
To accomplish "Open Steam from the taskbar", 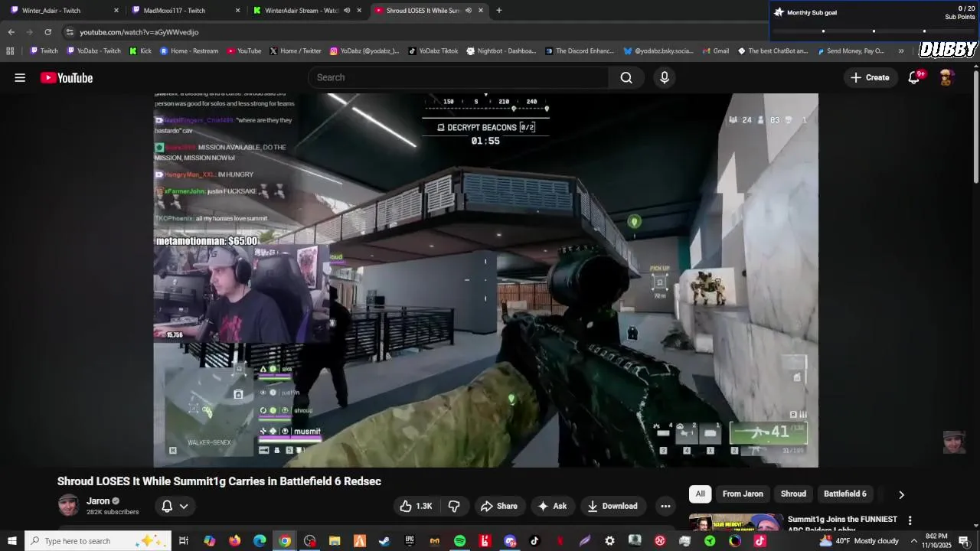I will (x=384, y=541).
